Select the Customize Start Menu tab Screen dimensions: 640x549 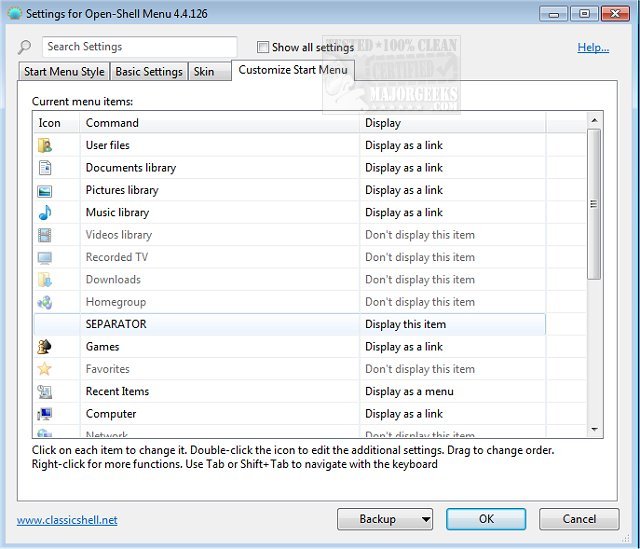click(293, 70)
